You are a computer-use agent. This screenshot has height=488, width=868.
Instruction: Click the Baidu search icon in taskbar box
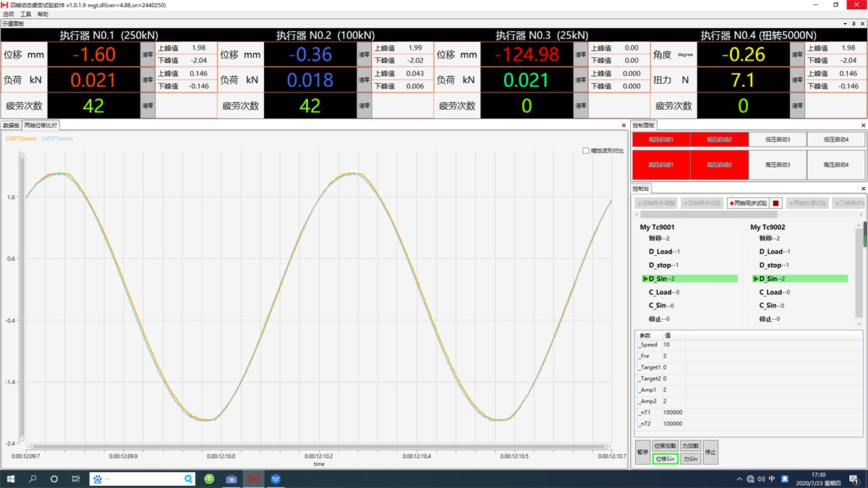188,479
